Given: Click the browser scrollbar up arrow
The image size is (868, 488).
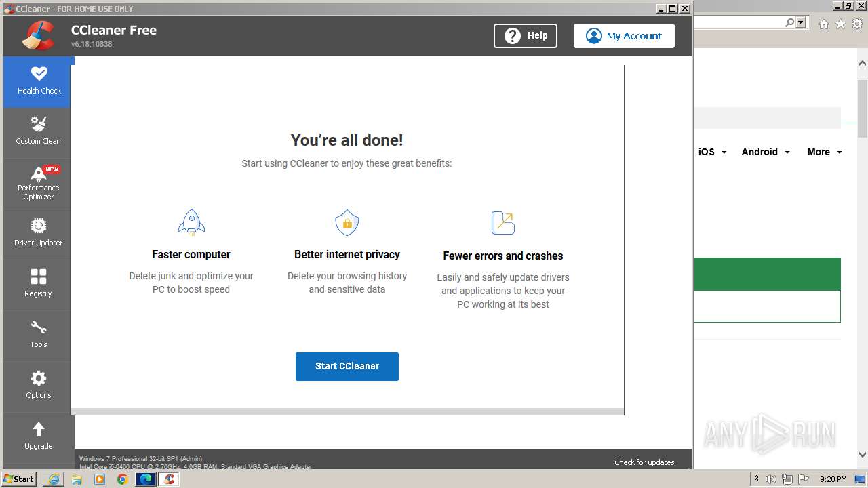Looking at the screenshot, I should 863,63.
